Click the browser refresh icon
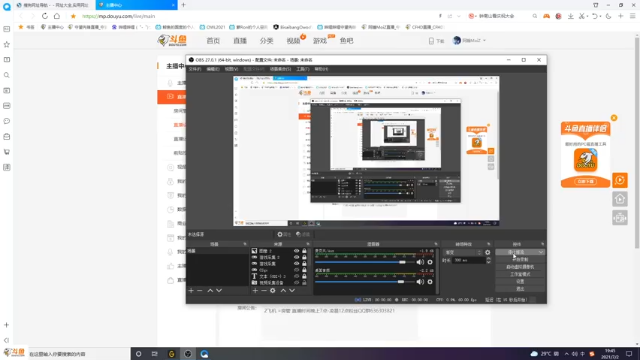This screenshot has height=360, width=640. point(44,16)
